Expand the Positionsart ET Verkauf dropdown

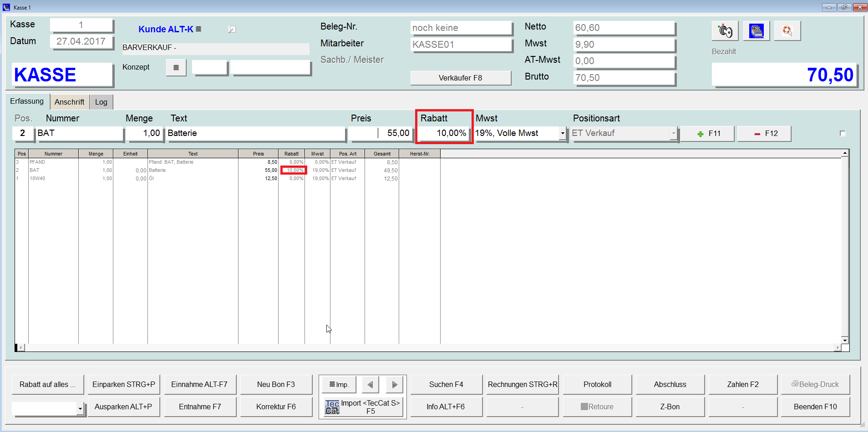pyautogui.click(x=673, y=133)
